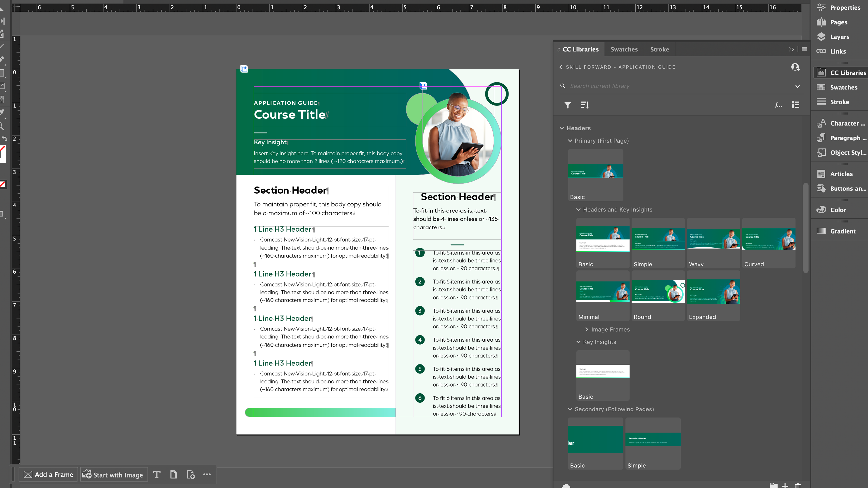
Task: Select the Curved header thumbnail
Action: click(x=769, y=243)
